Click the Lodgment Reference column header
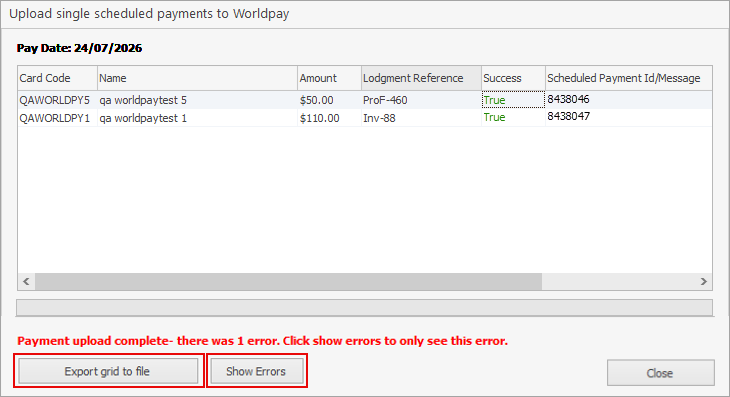This screenshot has width=730, height=397. click(x=421, y=78)
